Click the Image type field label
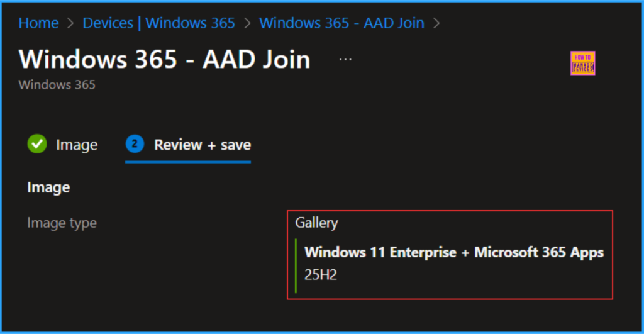644x334 pixels. (x=62, y=223)
